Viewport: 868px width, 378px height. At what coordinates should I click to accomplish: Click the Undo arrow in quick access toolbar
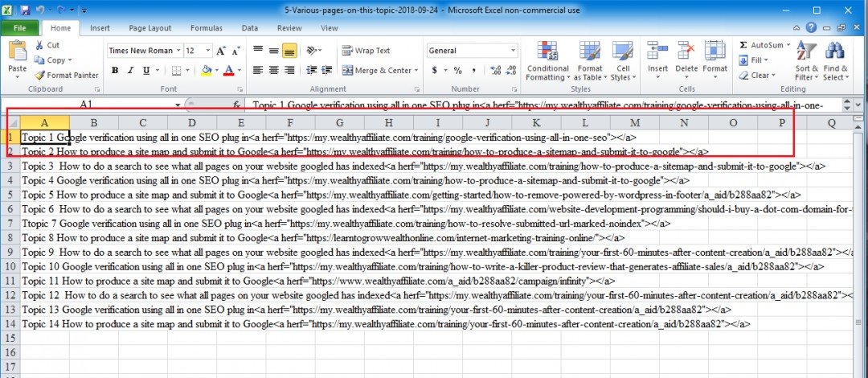tap(40, 10)
